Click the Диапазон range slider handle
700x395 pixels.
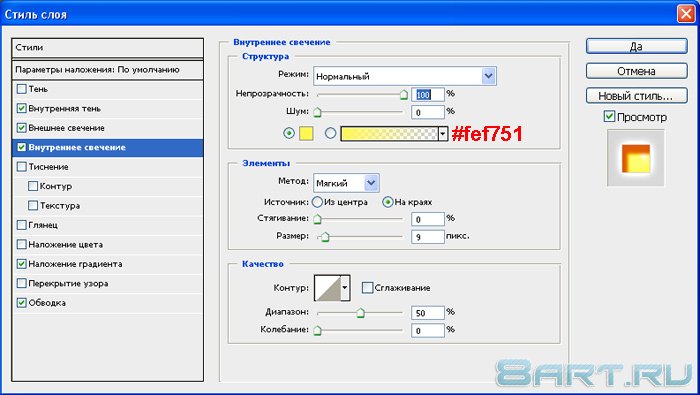point(360,313)
